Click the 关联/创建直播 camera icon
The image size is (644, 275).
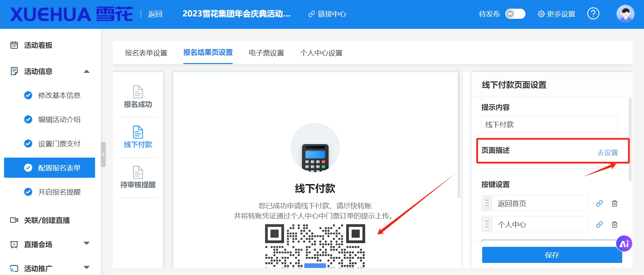coord(14,220)
